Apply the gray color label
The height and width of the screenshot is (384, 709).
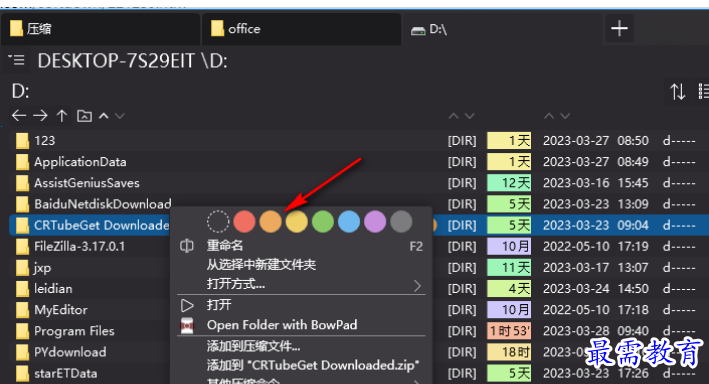coord(401,222)
